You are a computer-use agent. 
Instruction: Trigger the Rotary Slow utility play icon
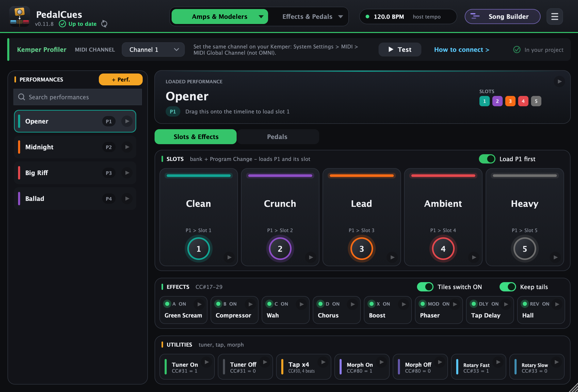point(556,362)
